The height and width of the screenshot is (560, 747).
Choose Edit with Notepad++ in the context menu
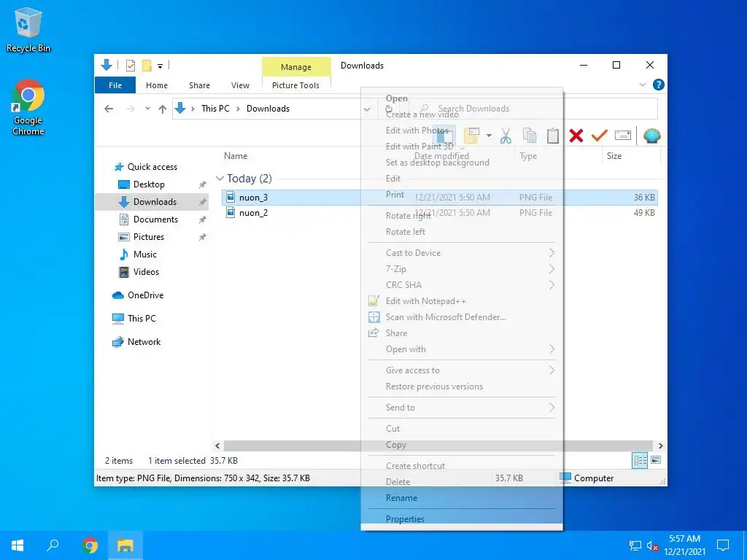point(462,301)
